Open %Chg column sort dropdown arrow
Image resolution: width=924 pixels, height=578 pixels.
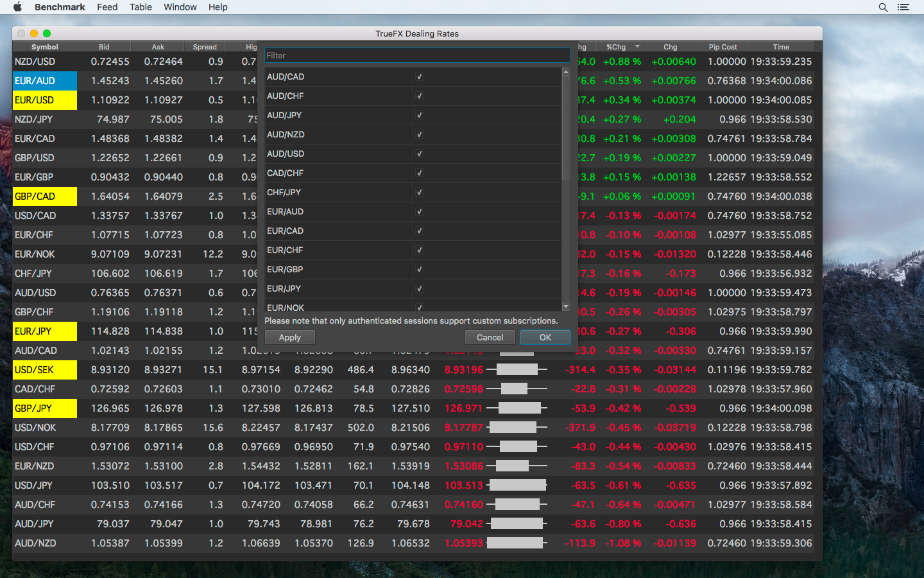point(637,47)
